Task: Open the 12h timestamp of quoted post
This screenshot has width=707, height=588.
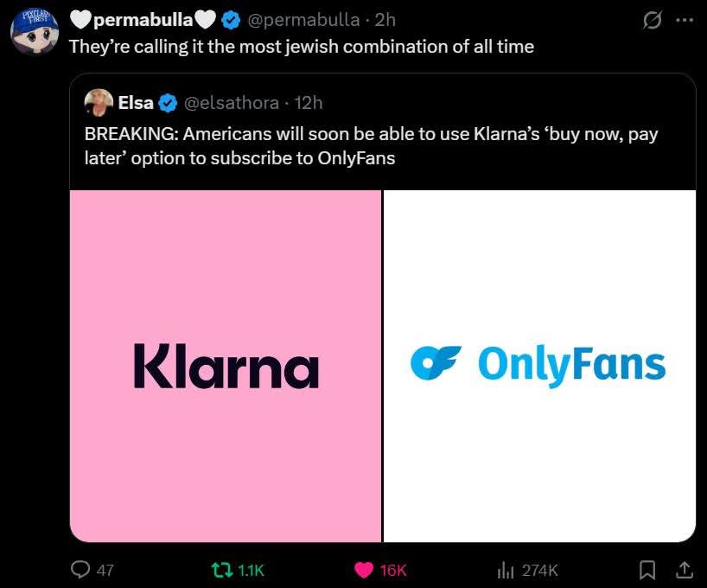Action: pos(309,103)
